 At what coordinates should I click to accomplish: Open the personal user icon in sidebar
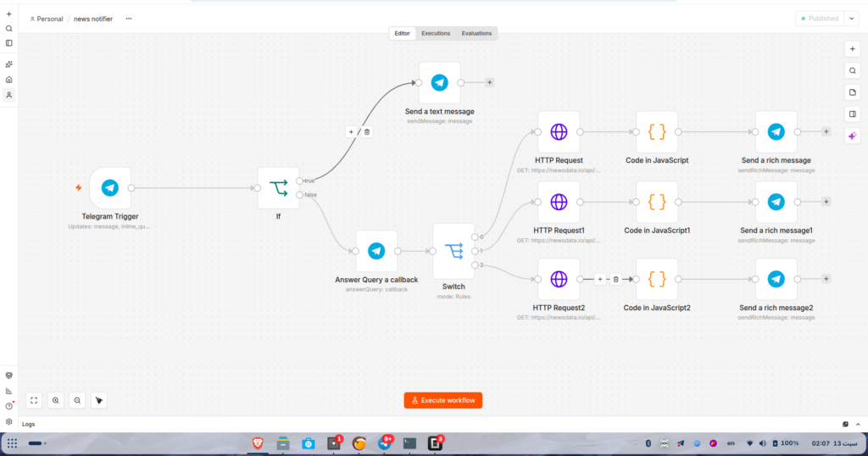coord(8,95)
